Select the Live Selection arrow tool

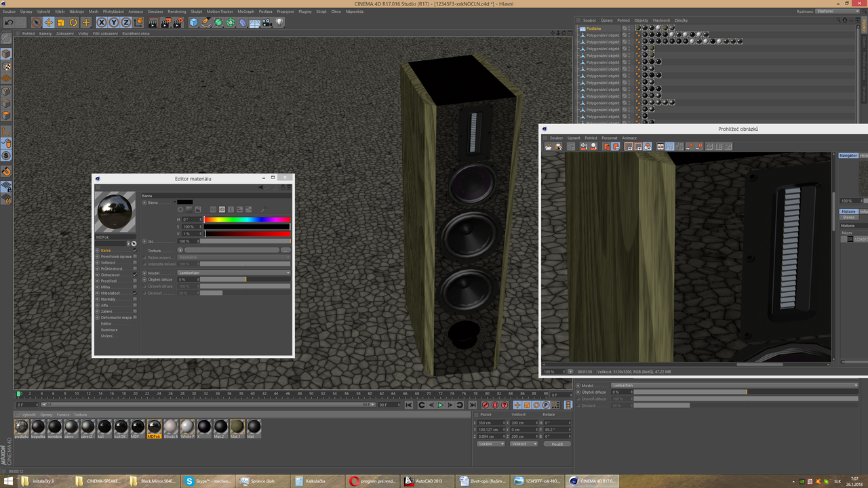(x=36, y=22)
